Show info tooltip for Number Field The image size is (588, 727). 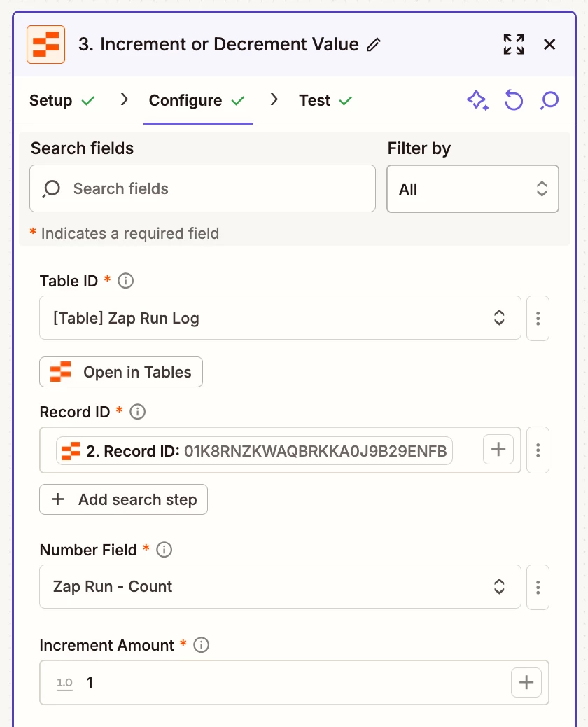point(164,549)
